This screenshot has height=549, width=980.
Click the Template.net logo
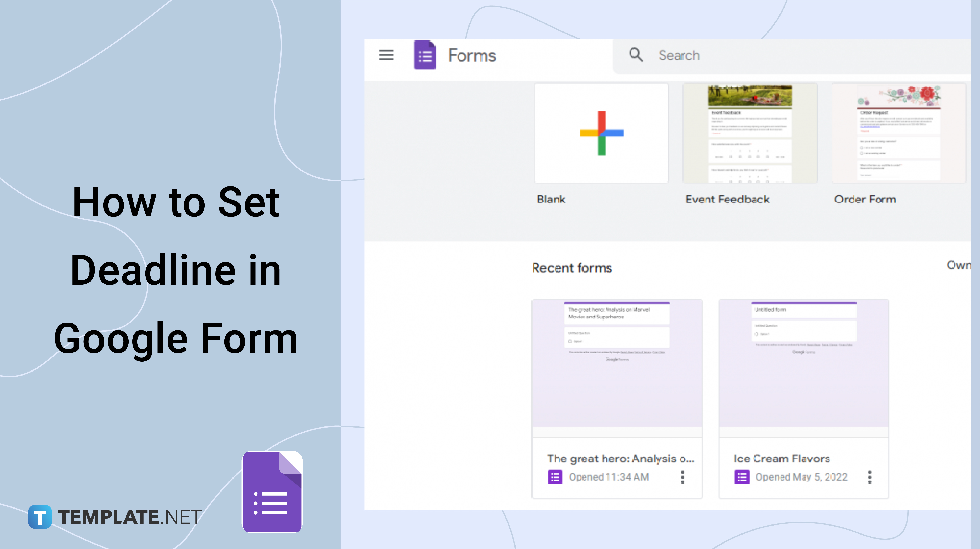(114, 517)
